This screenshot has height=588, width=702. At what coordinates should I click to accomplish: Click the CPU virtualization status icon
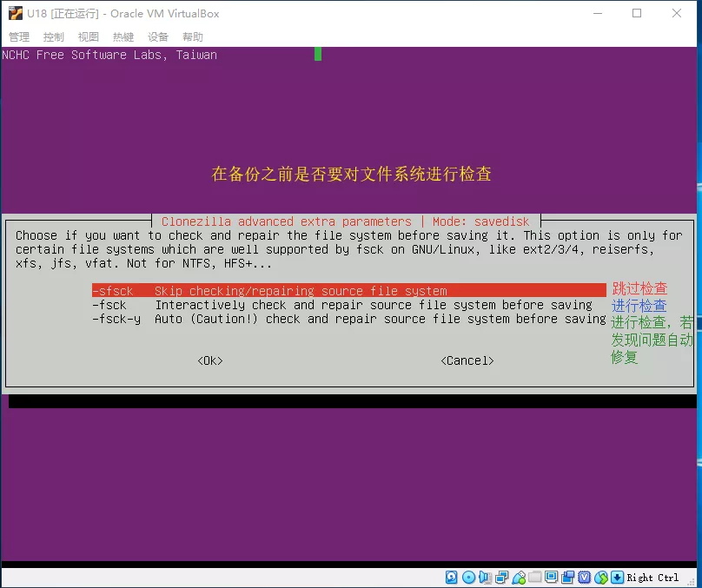pos(584,578)
